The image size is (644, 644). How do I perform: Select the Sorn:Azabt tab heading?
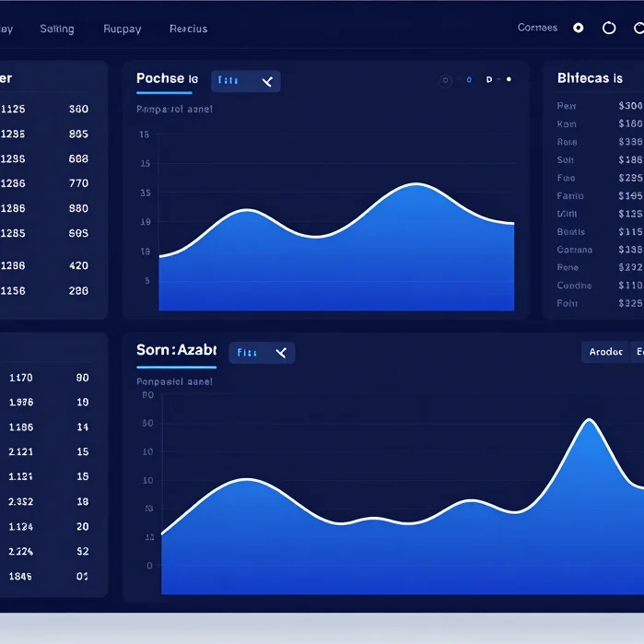click(x=176, y=350)
